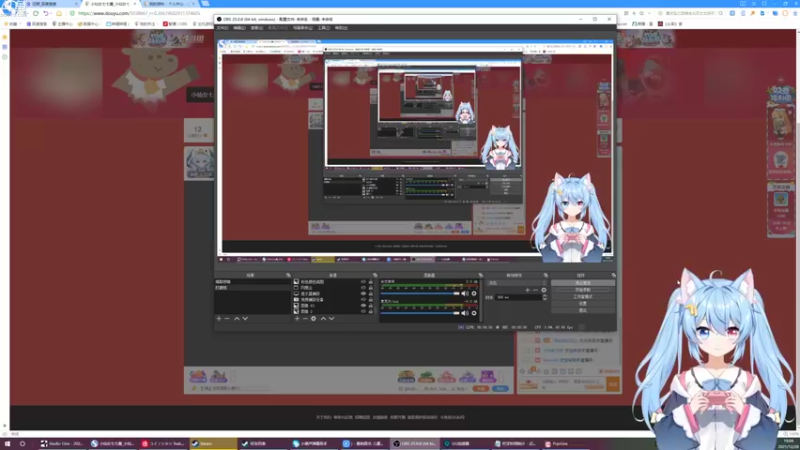The image size is (800, 450).
Task: Adjust Mic/Aux volume slider
Action: pos(420,313)
